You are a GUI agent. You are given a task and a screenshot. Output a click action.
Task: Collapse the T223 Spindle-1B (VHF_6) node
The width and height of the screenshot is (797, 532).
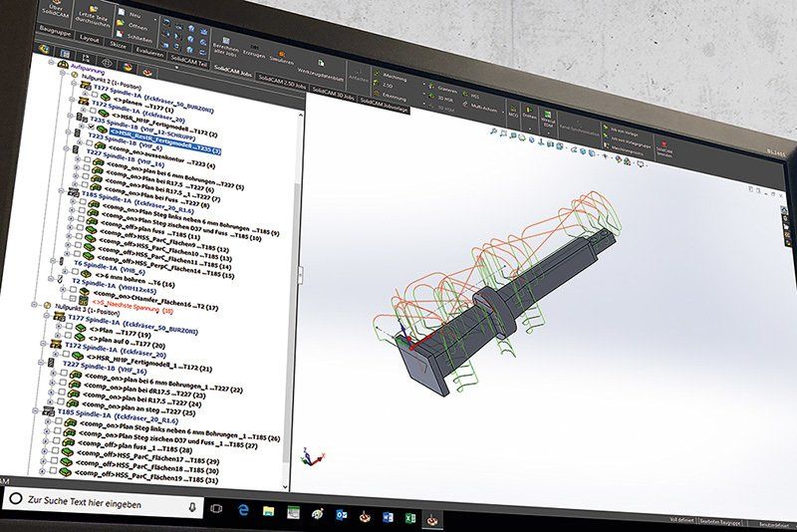point(68,133)
